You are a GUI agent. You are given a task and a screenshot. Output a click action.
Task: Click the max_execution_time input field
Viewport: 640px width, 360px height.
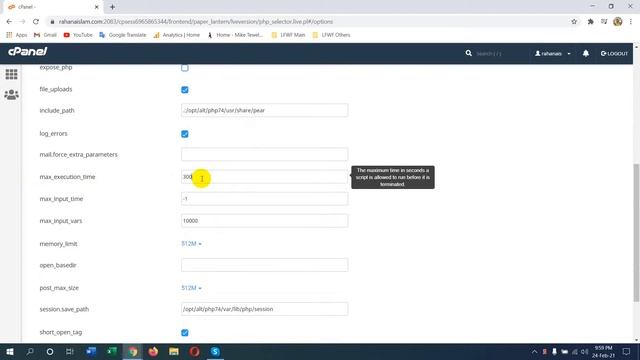pyautogui.click(x=264, y=177)
